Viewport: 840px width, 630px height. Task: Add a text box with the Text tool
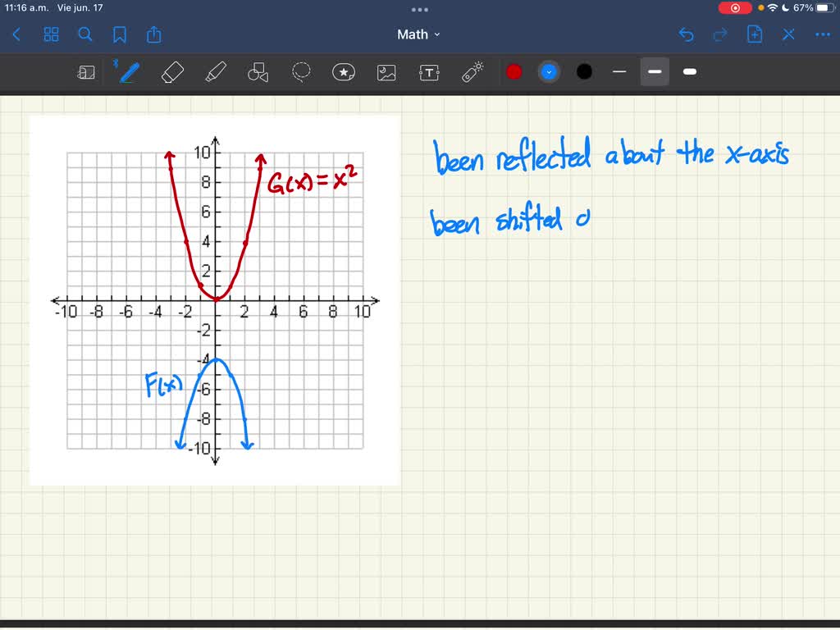point(428,72)
